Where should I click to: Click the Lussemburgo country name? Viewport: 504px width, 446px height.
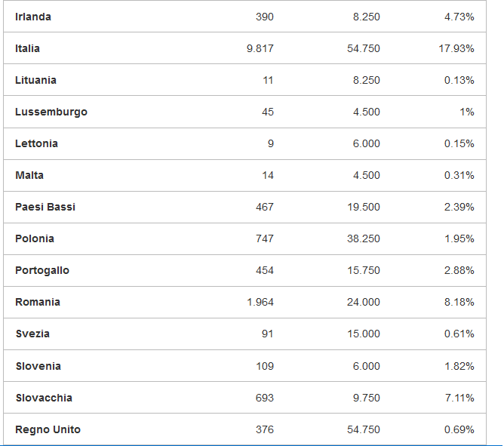click(x=51, y=112)
